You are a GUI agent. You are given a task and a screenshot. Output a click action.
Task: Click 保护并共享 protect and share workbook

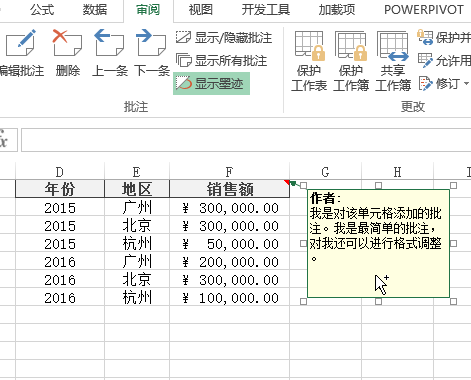[444, 37]
